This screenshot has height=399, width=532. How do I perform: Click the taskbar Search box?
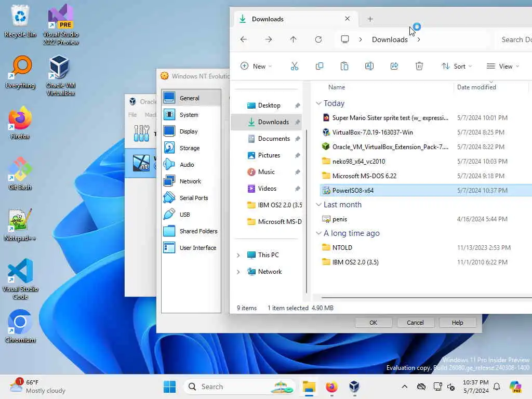[240, 387]
